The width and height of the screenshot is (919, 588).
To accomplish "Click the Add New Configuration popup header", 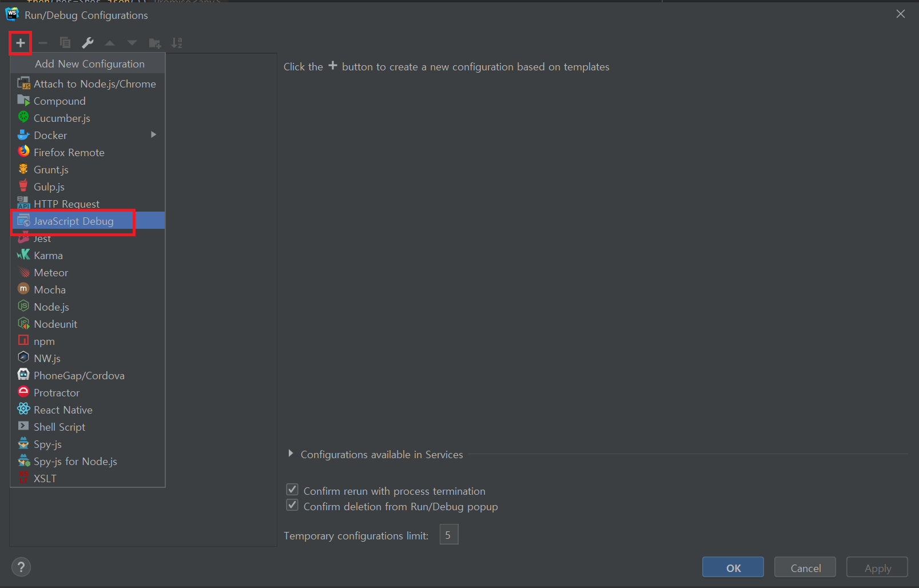I will pyautogui.click(x=87, y=63).
